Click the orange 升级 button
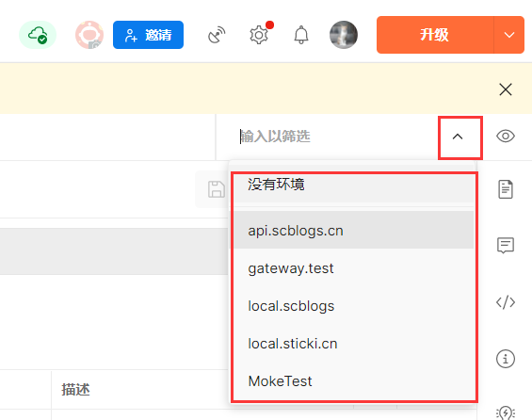 [435, 35]
